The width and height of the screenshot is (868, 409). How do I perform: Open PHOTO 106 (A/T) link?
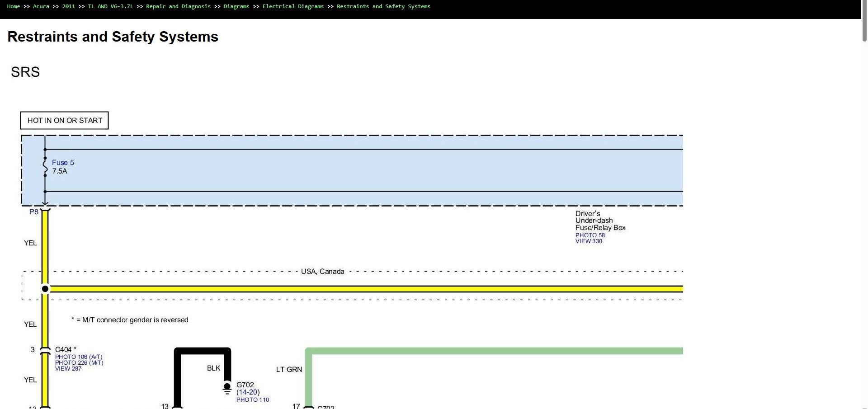coord(79,357)
